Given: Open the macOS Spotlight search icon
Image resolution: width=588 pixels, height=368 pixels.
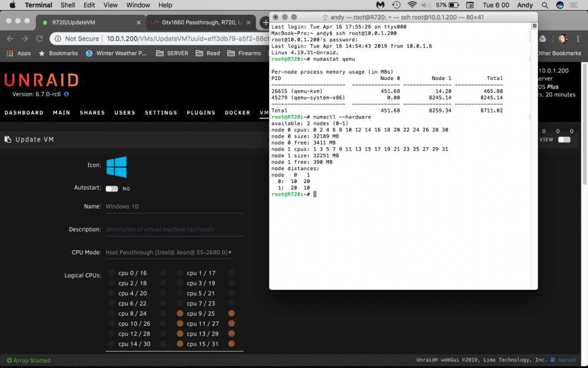Looking at the screenshot, I should click(545, 5).
